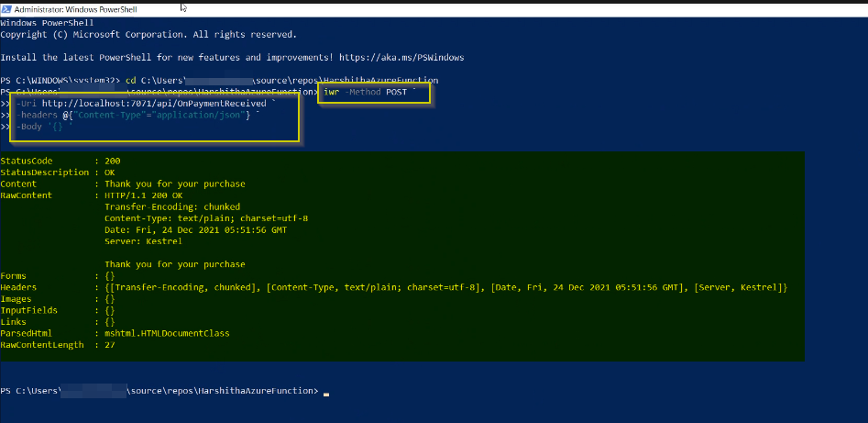Click the 'POST' method value

point(396,92)
